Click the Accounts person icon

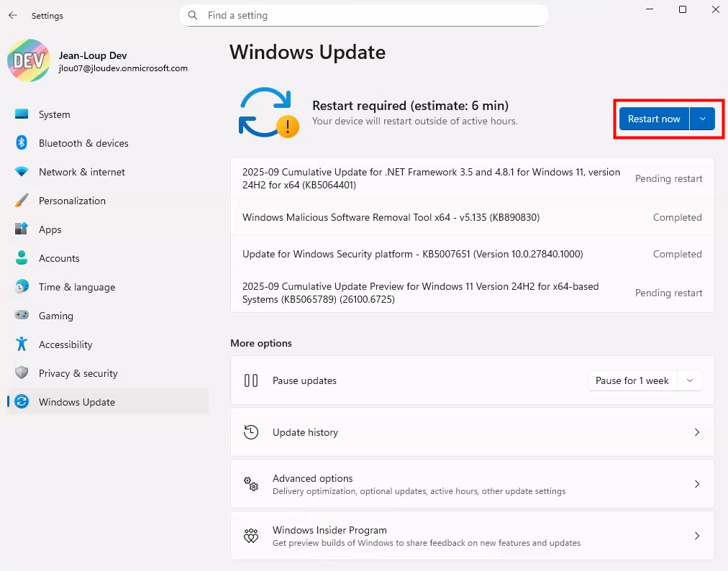[22, 258]
